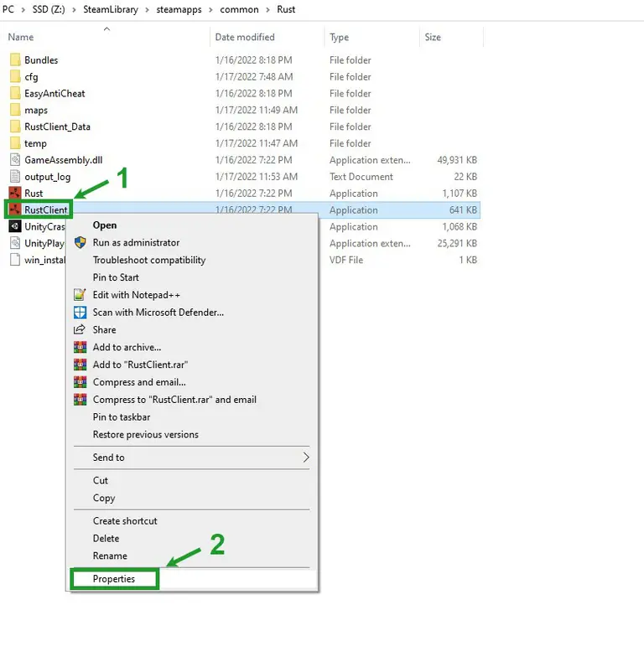Viewport: 644px width, 667px height.
Task: Select the UnityPlayer dll file icon
Action: click(15, 243)
